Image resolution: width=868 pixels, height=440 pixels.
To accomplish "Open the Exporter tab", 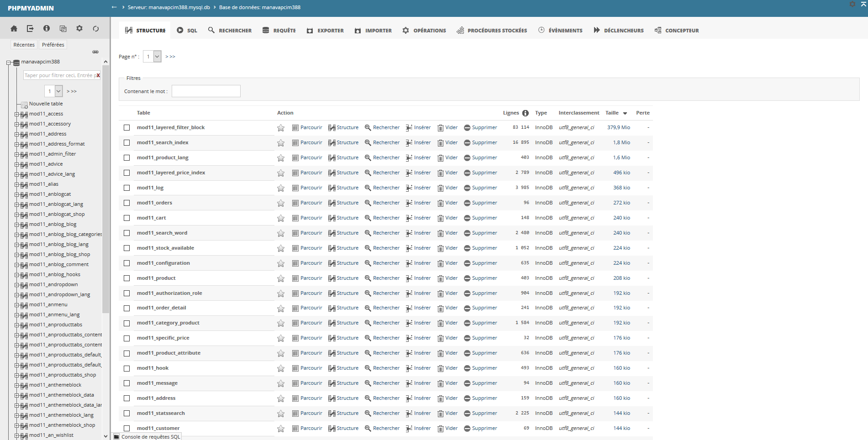I will pyautogui.click(x=325, y=31).
